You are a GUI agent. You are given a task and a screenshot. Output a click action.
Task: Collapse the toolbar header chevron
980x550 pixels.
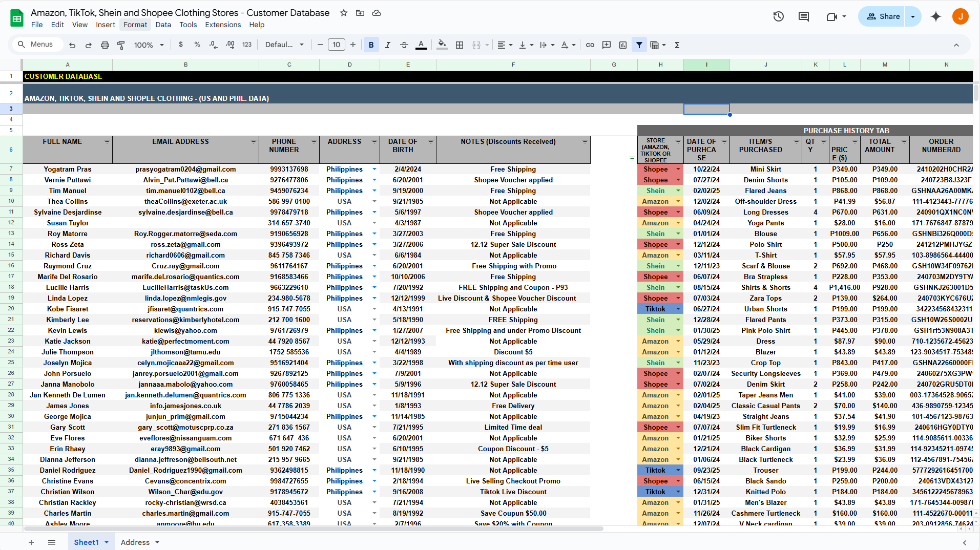956,45
